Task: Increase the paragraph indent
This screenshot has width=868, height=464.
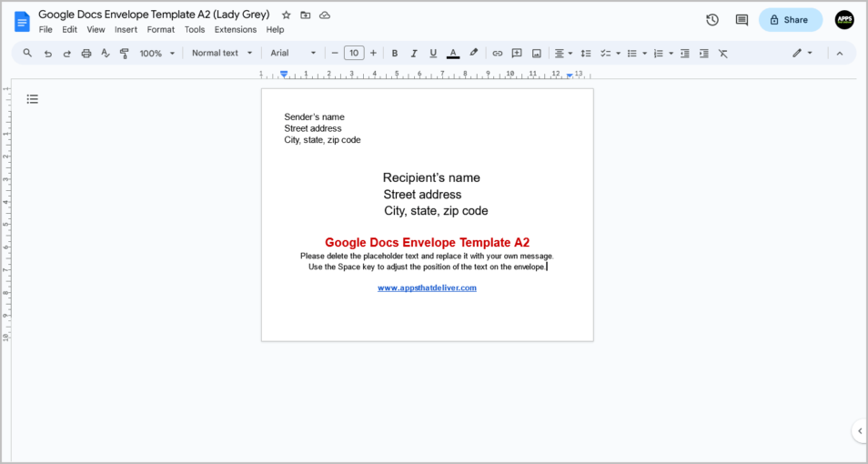Action: click(x=703, y=54)
